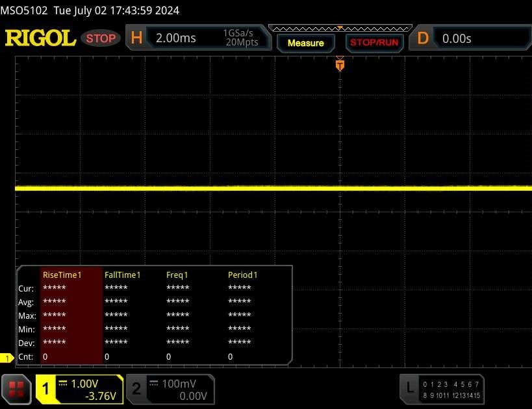Select channel 1 offset -3.76V
Viewport: 532px width, 409px height.
click(x=101, y=396)
